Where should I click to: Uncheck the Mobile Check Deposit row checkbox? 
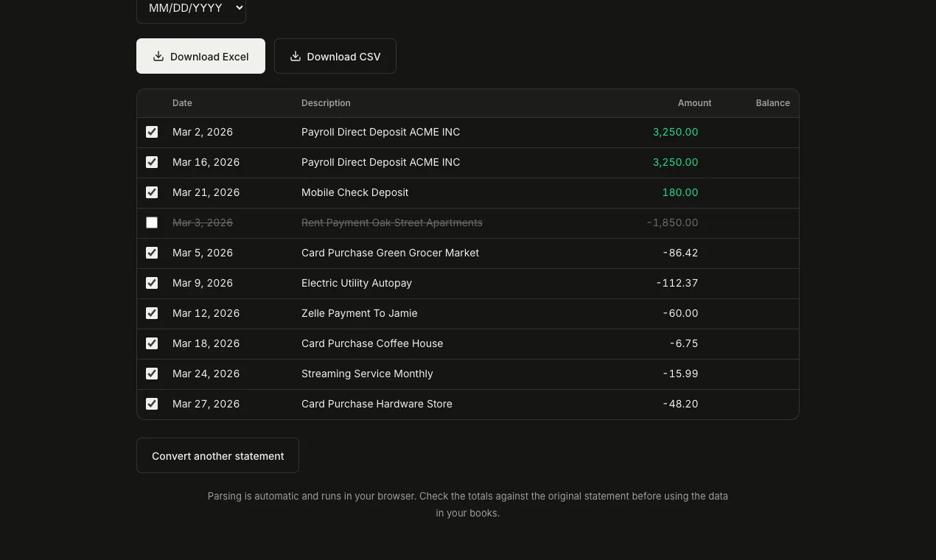coord(152,192)
